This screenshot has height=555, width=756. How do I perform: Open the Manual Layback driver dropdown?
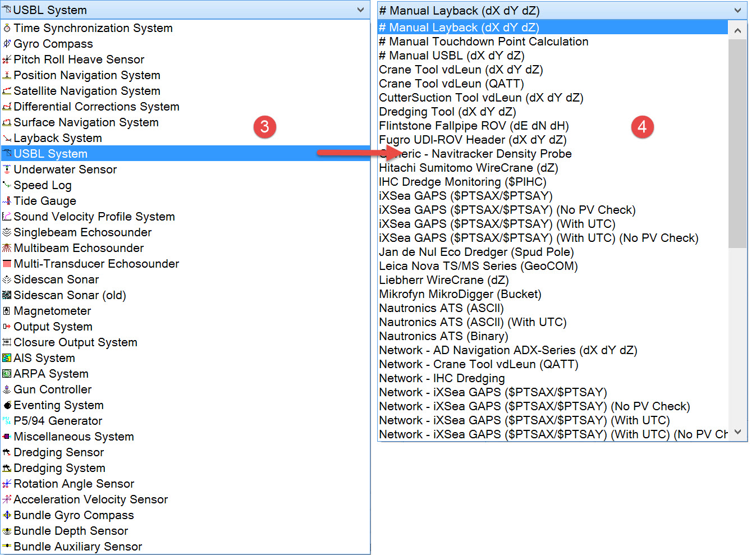pyautogui.click(x=737, y=10)
